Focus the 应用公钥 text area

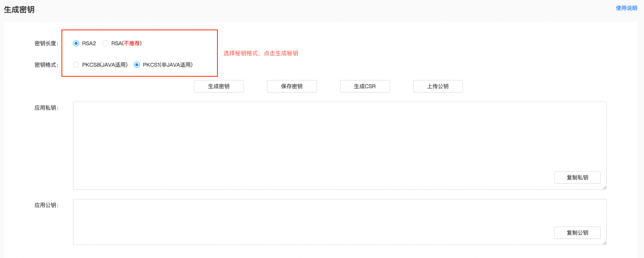tap(340, 222)
